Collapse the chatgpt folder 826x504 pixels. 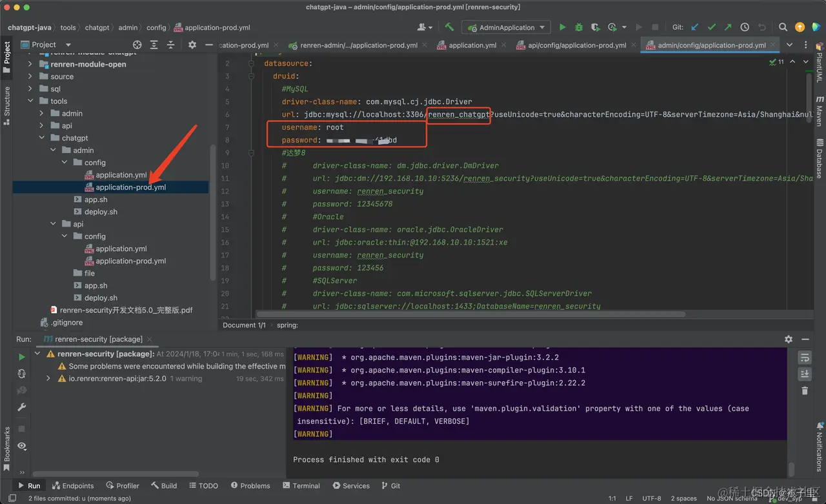[42, 137]
